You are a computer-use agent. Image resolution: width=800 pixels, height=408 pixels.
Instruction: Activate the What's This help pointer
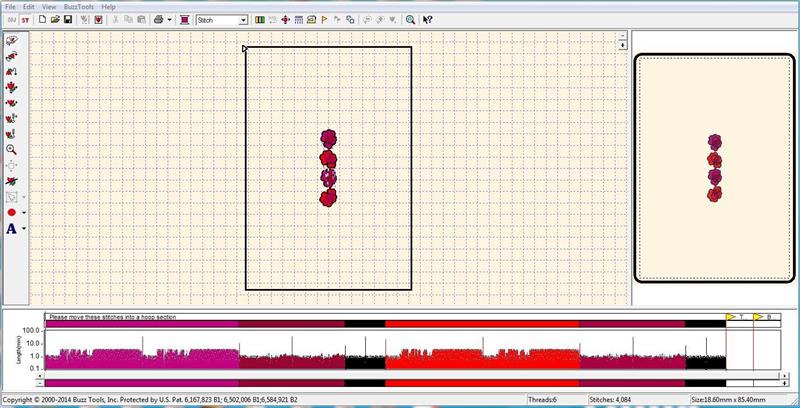(x=428, y=20)
